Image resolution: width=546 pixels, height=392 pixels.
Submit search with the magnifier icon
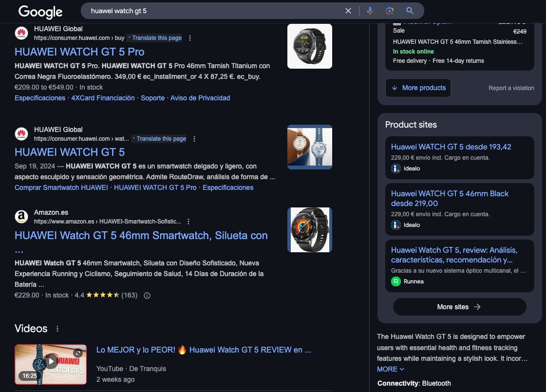coord(410,11)
